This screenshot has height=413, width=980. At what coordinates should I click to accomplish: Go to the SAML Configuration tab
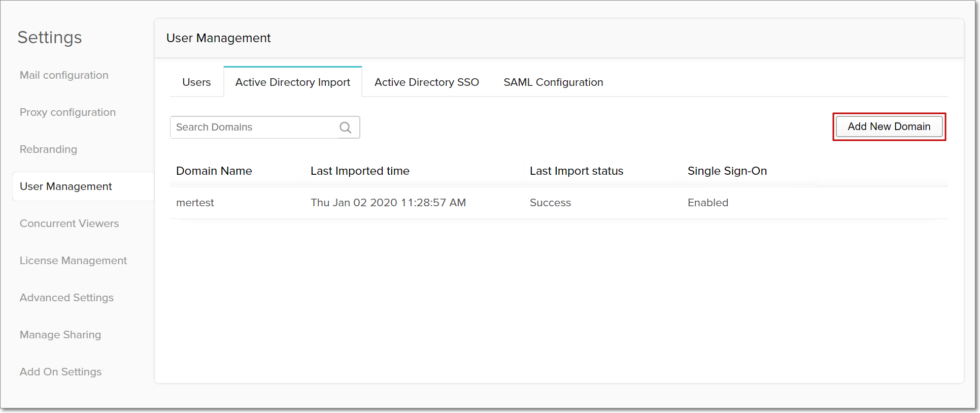(x=553, y=82)
